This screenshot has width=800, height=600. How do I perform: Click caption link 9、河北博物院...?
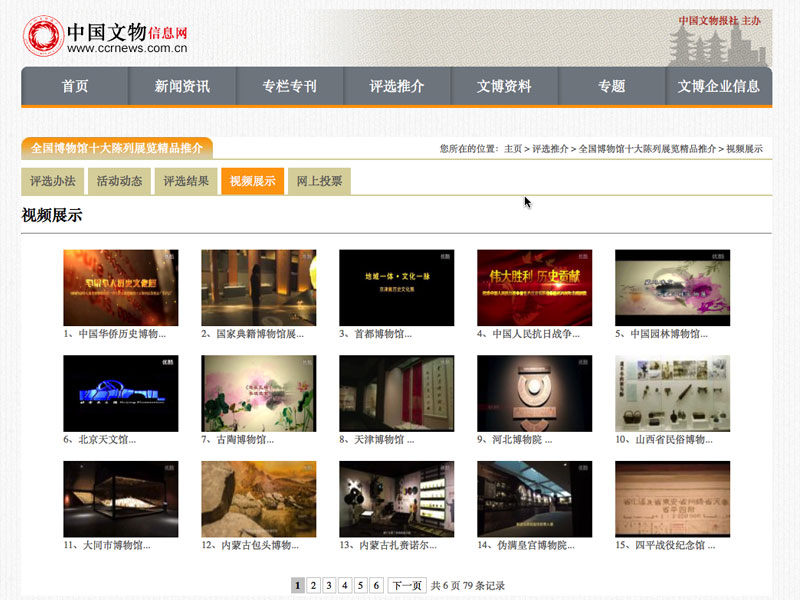(515, 440)
